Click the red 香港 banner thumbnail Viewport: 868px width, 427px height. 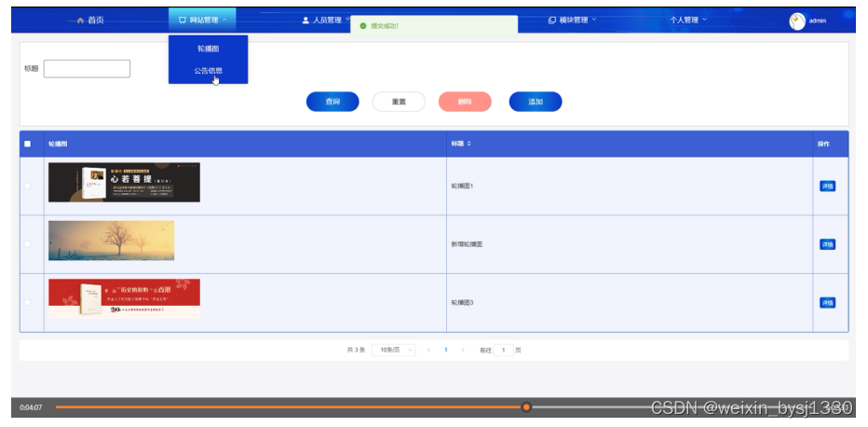[124, 298]
